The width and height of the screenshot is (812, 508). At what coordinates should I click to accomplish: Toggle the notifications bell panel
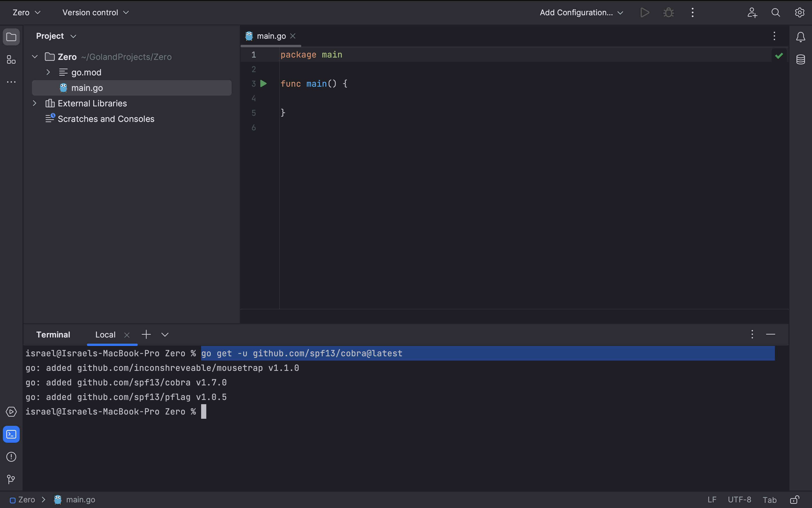800,37
